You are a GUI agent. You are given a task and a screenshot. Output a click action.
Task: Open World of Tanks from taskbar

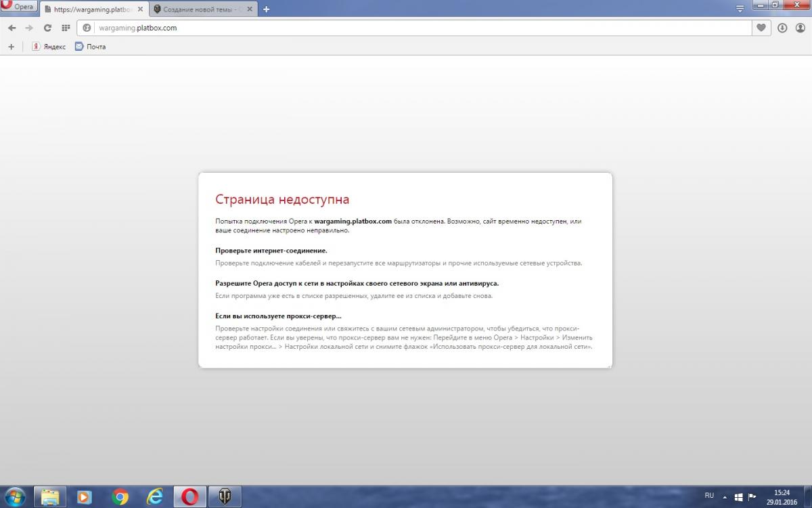[x=224, y=496]
